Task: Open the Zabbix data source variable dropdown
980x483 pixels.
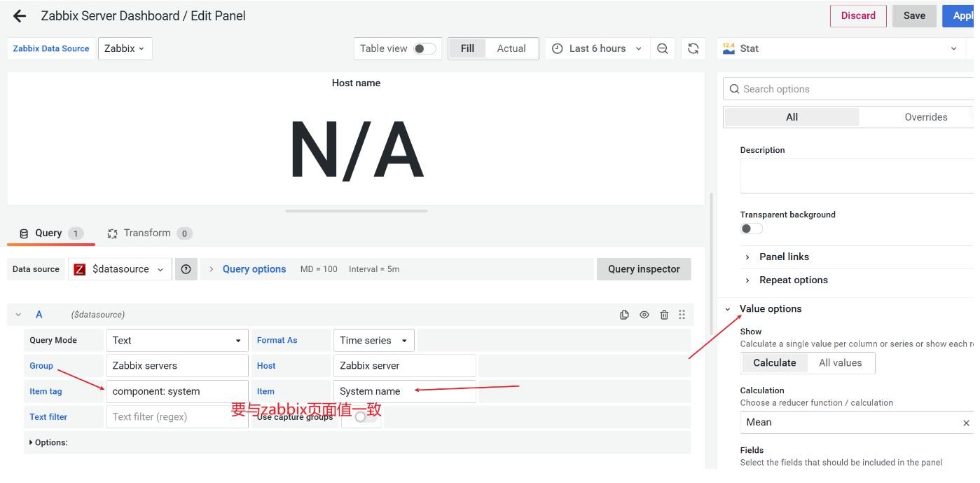Action: (125, 48)
